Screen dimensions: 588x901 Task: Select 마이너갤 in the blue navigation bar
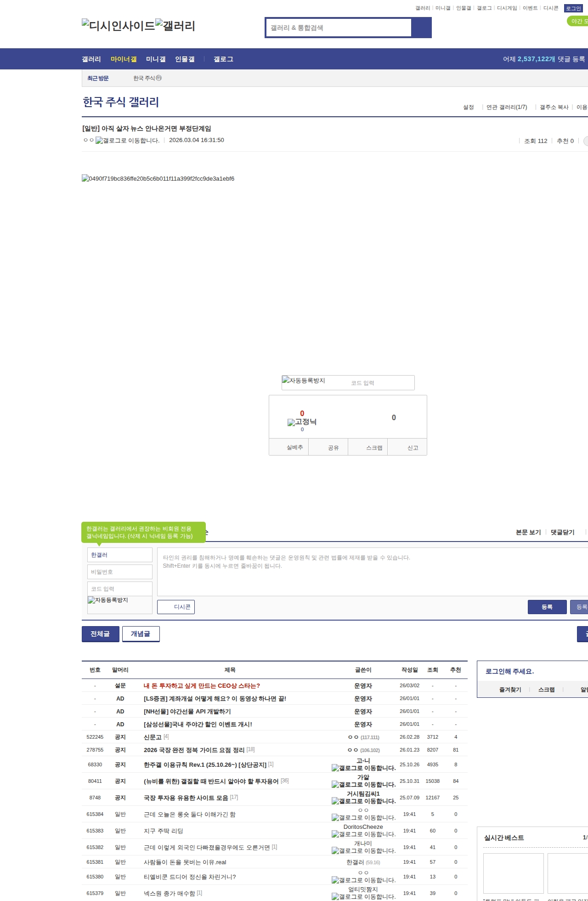tap(124, 59)
